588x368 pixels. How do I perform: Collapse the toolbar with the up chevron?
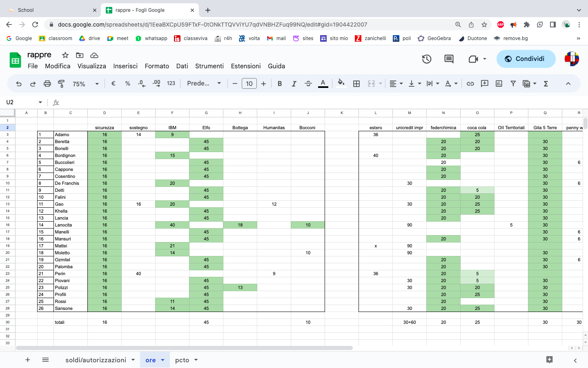click(568, 83)
